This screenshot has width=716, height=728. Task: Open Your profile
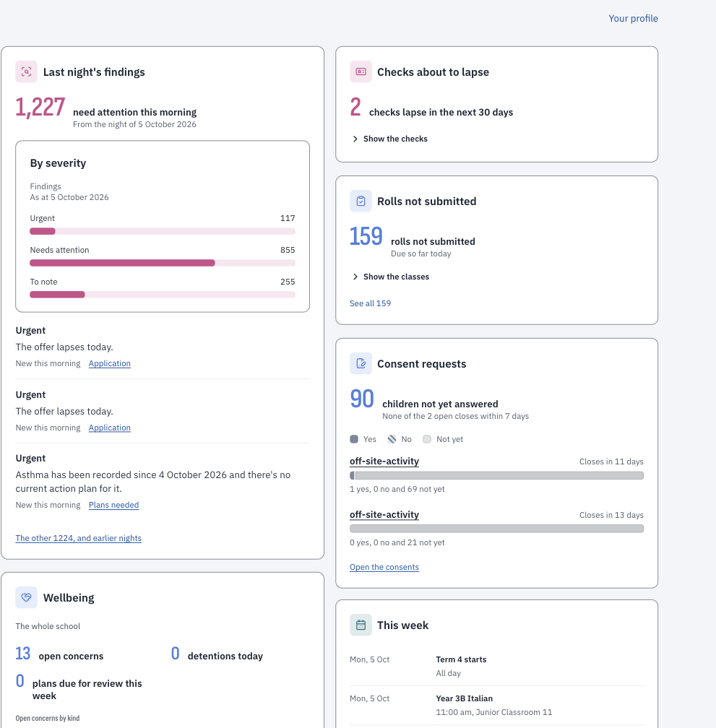pyautogui.click(x=634, y=18)
